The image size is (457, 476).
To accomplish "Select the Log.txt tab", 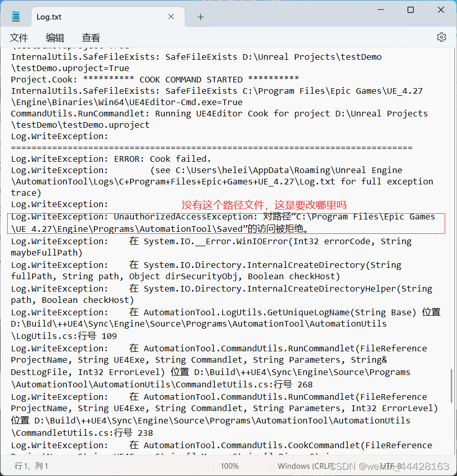I will point(108,16).
